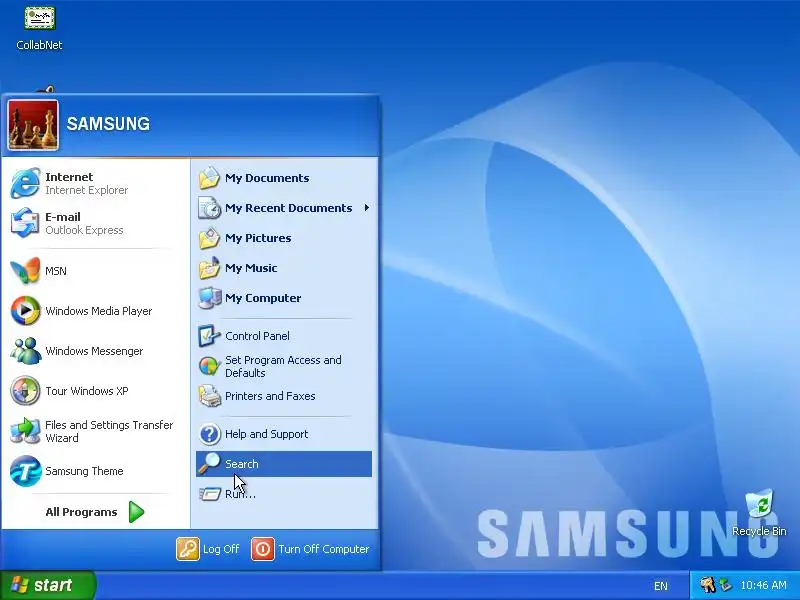The height and width of the screenshot is (600, 800).
Task: Click the MSN label text
Action: pos(56,271)
